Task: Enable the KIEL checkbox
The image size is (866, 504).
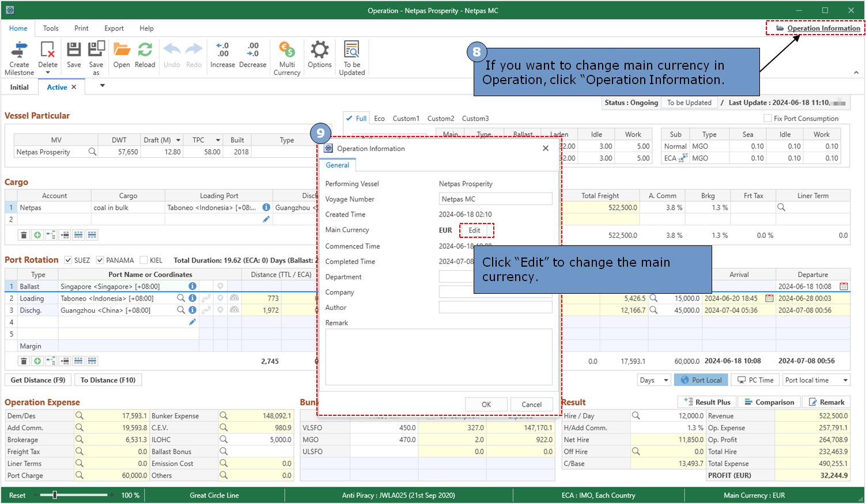Action: click(144, 260)
